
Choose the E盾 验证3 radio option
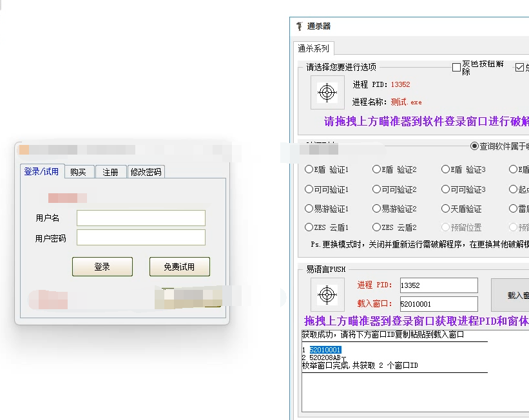pyautogui.click(x=445, y=170)
